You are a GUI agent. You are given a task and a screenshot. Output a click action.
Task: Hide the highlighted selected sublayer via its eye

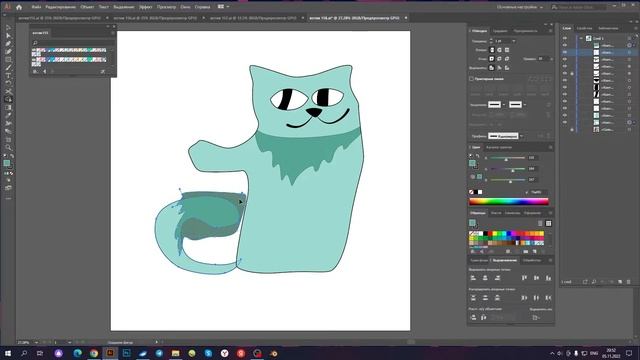(565, 52)
